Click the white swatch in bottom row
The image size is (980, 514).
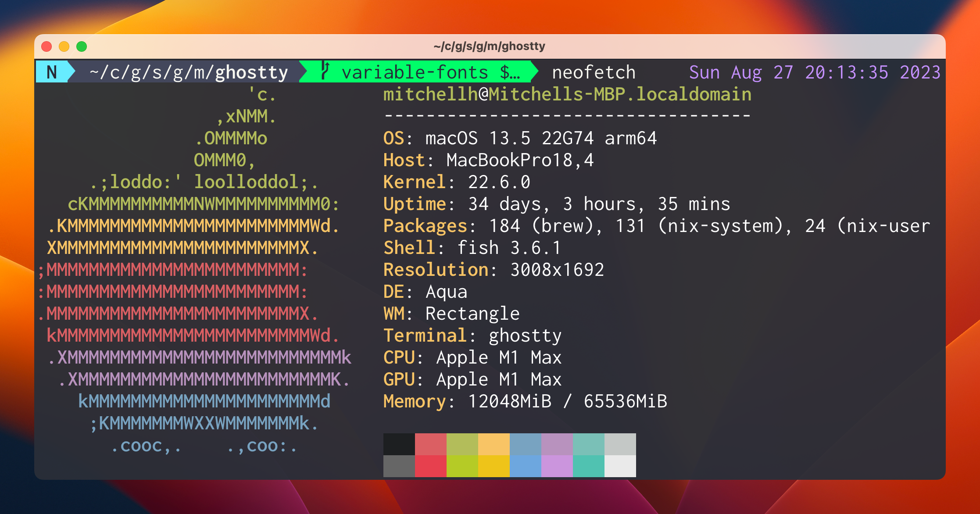(620, 466)
